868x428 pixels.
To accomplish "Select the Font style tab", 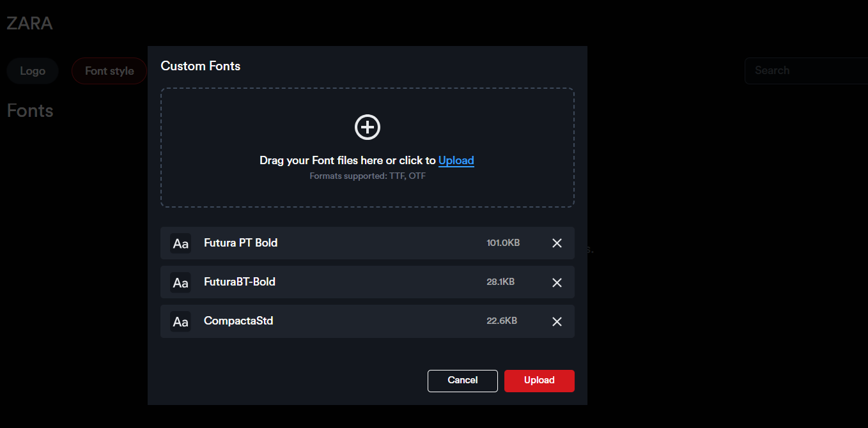I will coord(109,71).
